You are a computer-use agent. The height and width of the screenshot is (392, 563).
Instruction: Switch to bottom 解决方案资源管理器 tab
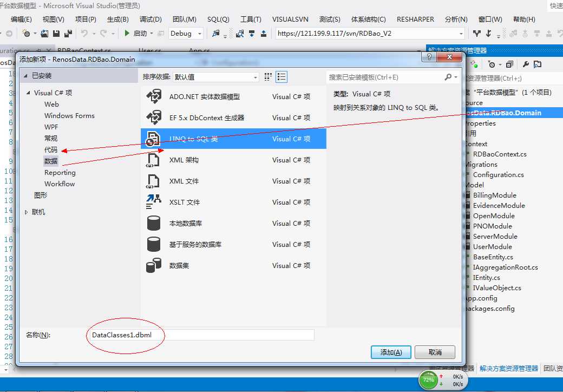509,368
